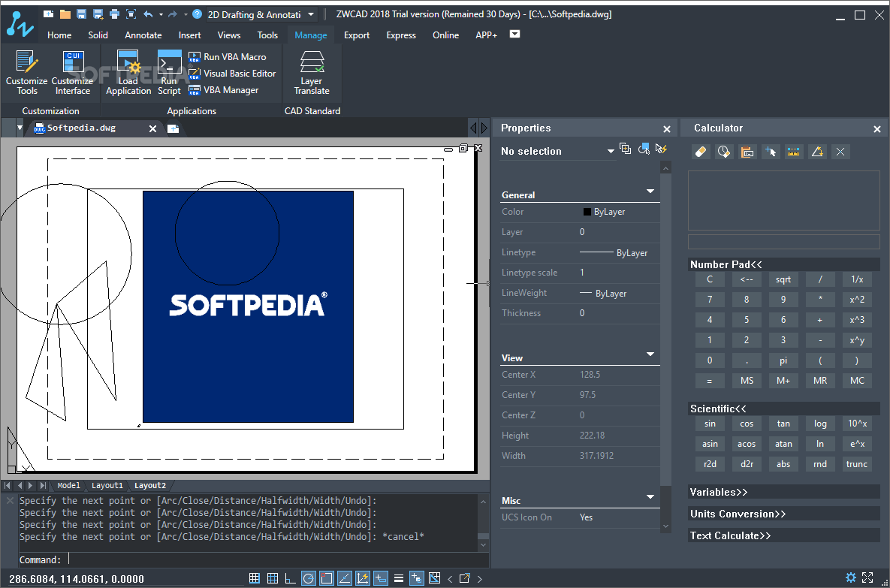Open the Insert ribbon tab

189,35
